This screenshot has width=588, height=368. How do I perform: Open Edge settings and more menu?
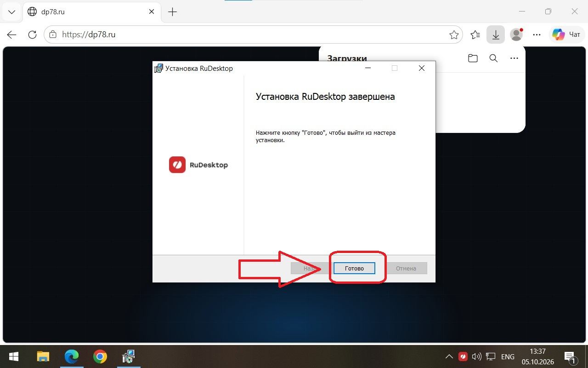click(x=537, y=34)
